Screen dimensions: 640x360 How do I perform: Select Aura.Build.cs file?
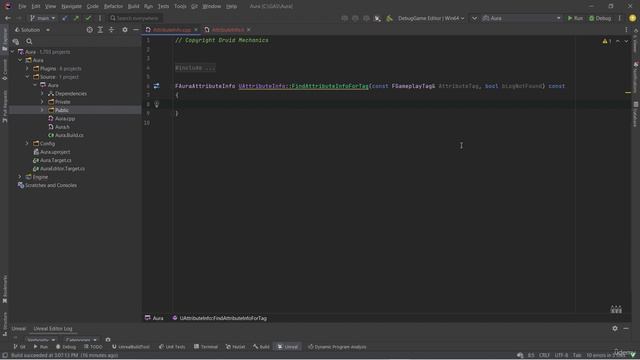(x=69, y=135)
